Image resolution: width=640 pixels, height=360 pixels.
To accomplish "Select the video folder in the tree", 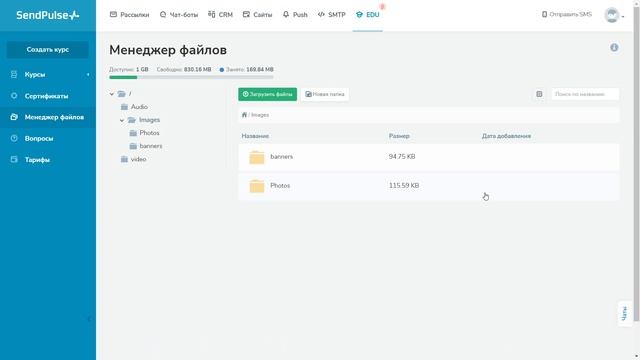I will [133, 159].
